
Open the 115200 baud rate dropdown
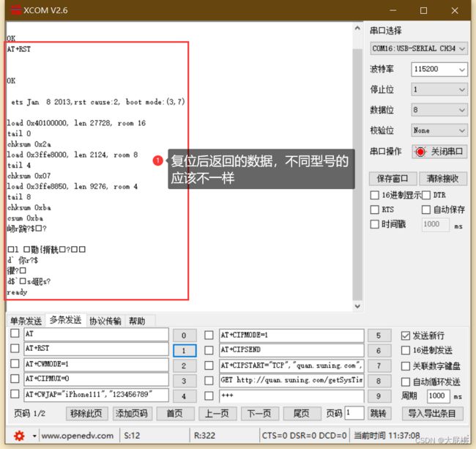point(439,70)
